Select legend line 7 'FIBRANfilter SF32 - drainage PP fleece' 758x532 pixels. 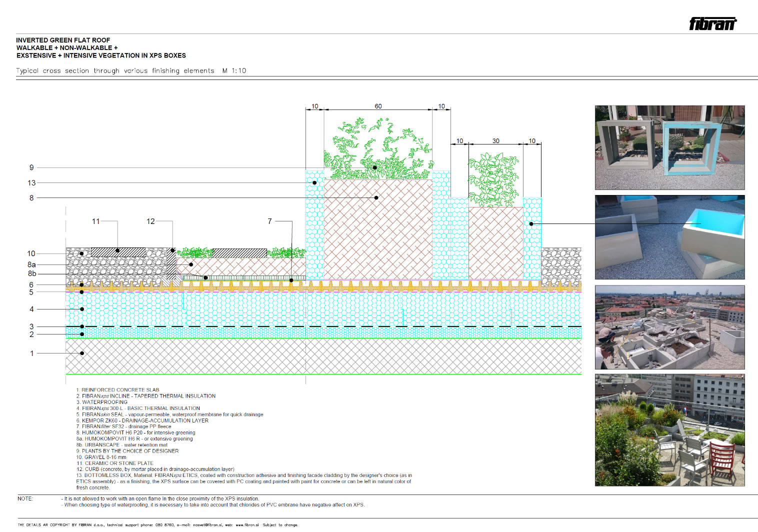coord(123,426)
